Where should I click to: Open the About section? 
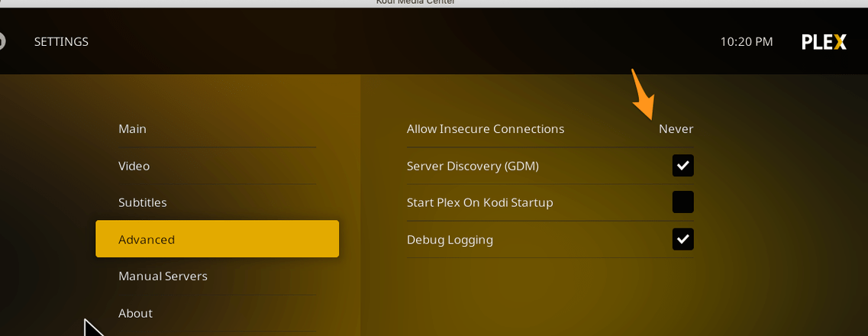(217, 313)
